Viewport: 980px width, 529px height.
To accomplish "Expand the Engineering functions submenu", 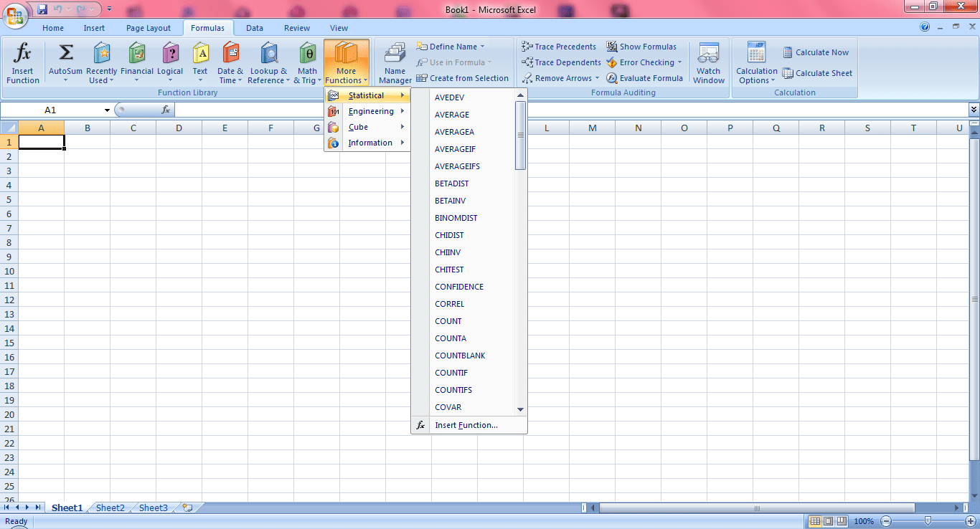I will tap(370, 111).
